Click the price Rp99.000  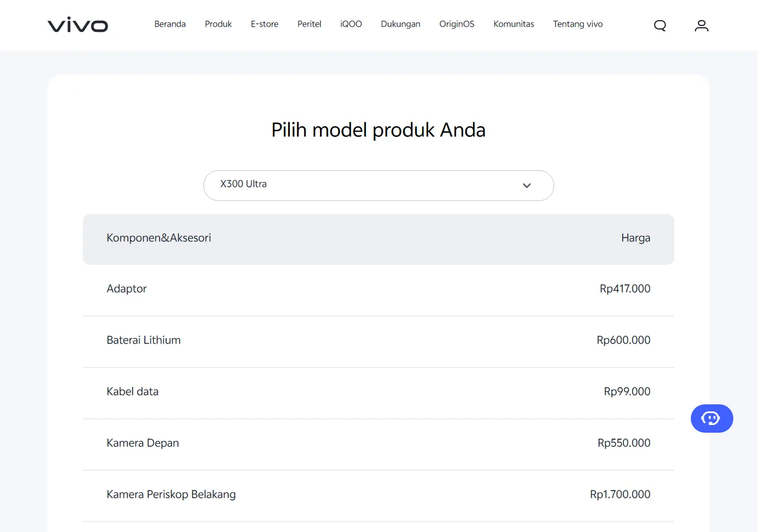627,392
